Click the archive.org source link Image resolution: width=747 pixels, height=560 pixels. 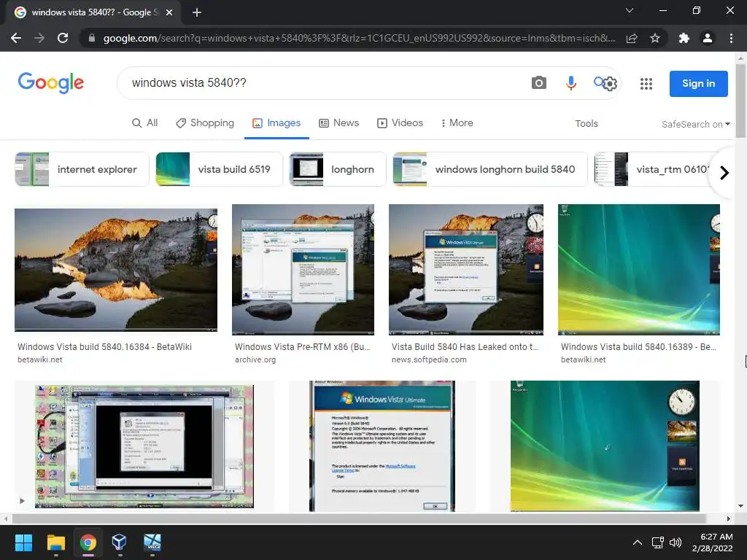click(x=255, y=359)
